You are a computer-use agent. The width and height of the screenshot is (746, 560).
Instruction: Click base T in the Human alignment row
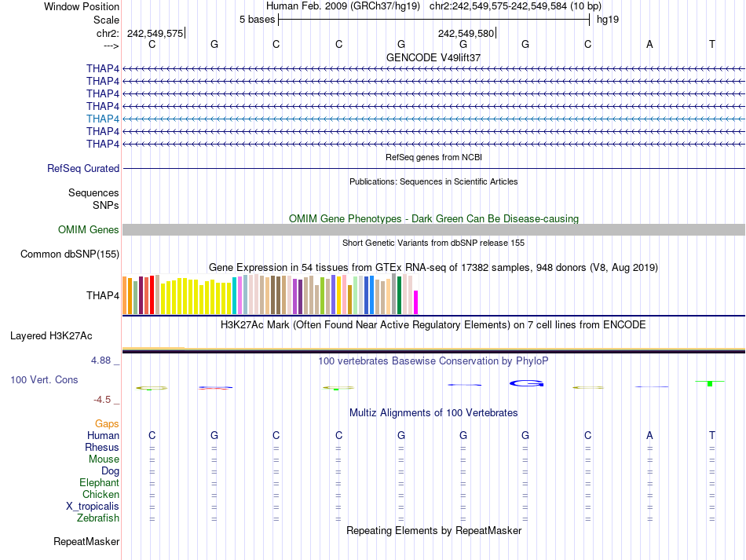pos(712,435)
